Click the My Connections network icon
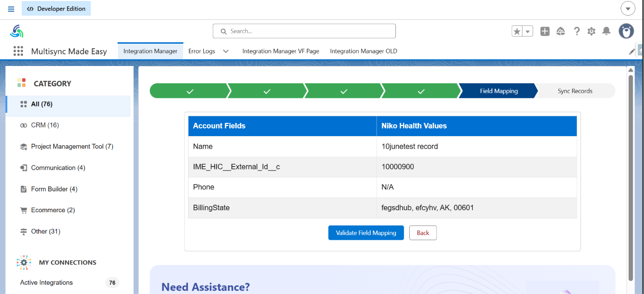The height and width of the screenshot is (294, 644). click(x=24, y=263)
